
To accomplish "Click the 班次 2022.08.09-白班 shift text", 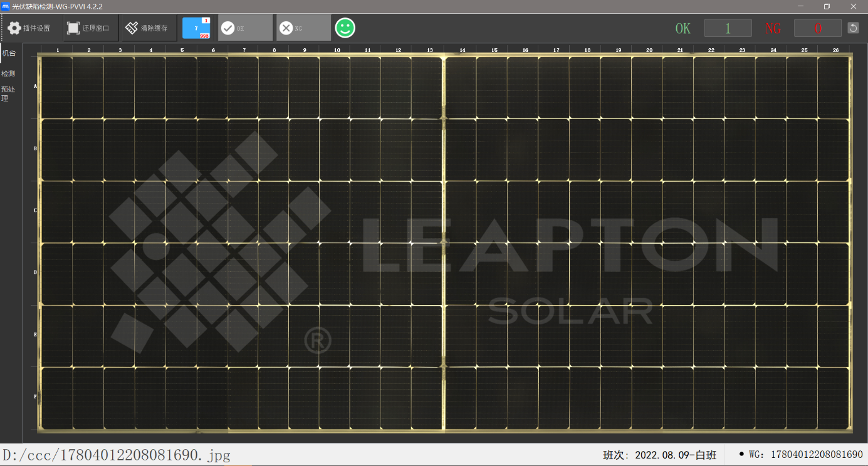I will pyautogui.click(x=659, y=455).
